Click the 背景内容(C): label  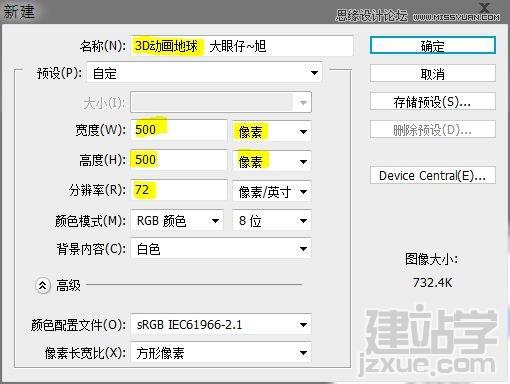[91, 249]
